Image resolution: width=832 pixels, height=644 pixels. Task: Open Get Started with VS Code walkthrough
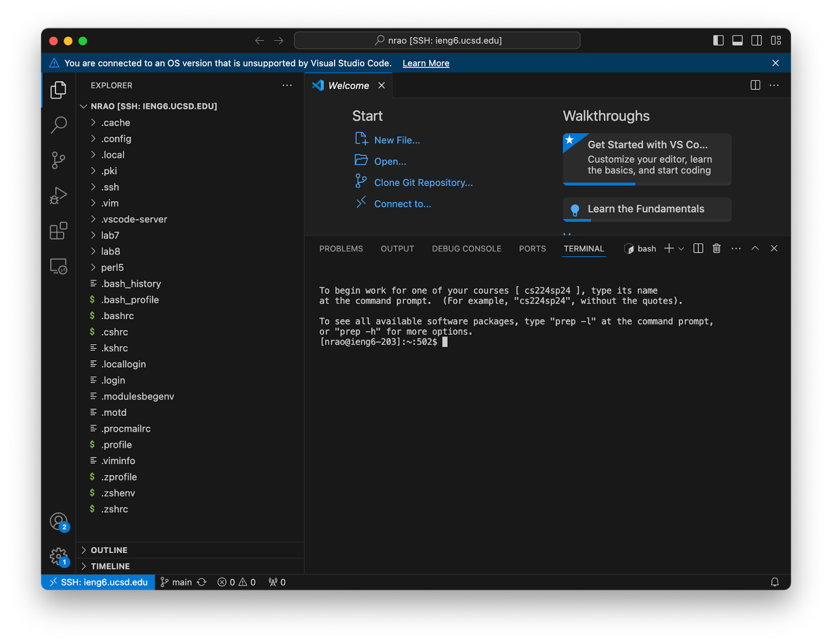pyautogui.click(x=647, y=159)
